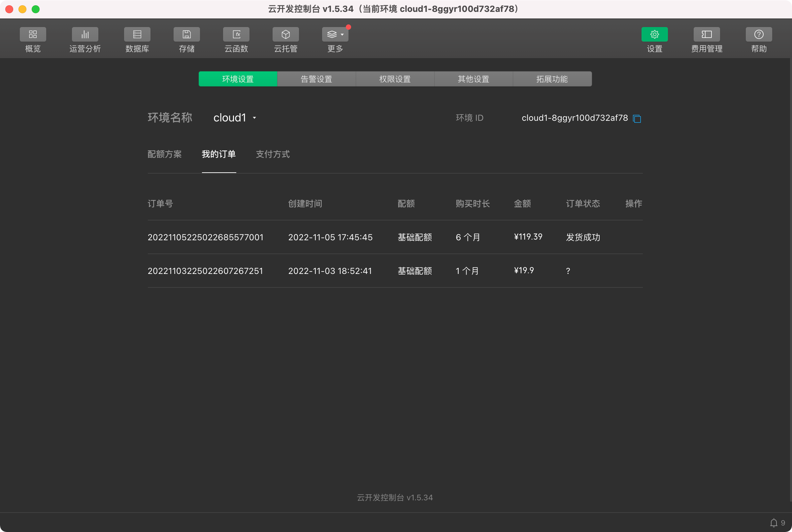This screenshot has width=792, height=532.
Task: Open the 存储 storage icon
Action: coord(186,35)
